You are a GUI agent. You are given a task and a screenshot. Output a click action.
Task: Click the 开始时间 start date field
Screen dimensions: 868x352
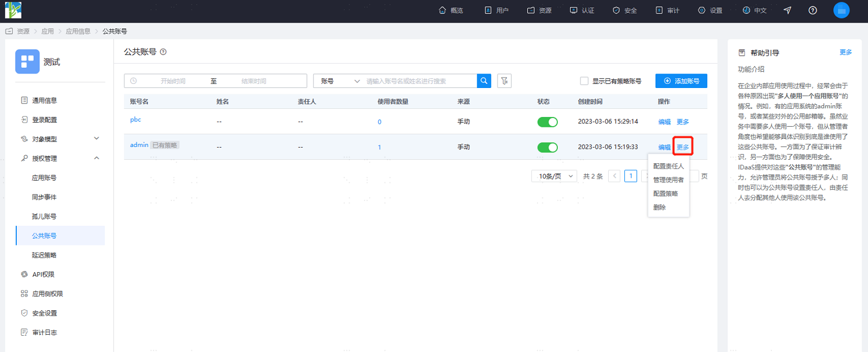tap(173, 81)
